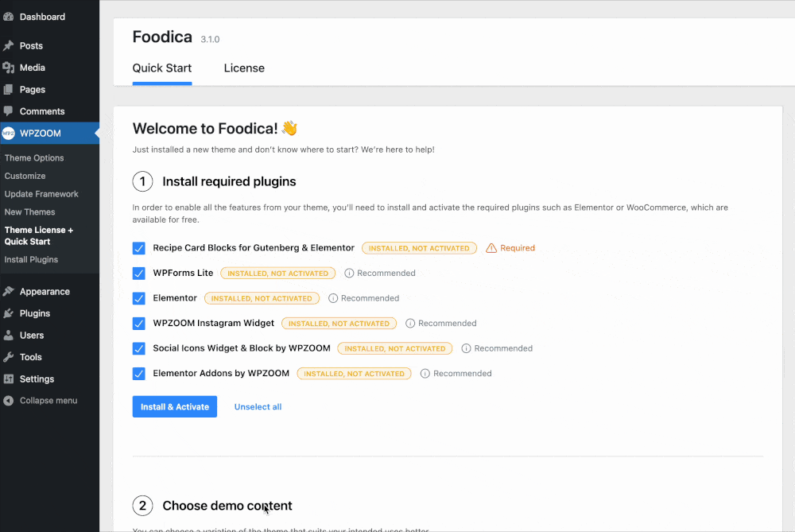Screen dimensions: 795x532
Task: Click the Required label text
Action: coord(518,248)
